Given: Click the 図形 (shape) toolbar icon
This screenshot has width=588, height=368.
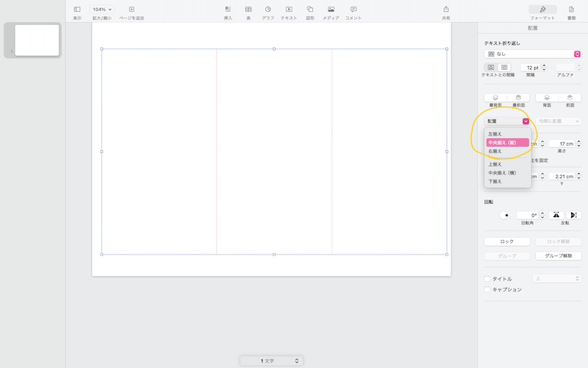Looking at the screenshot, I should [x=310, y=10].
